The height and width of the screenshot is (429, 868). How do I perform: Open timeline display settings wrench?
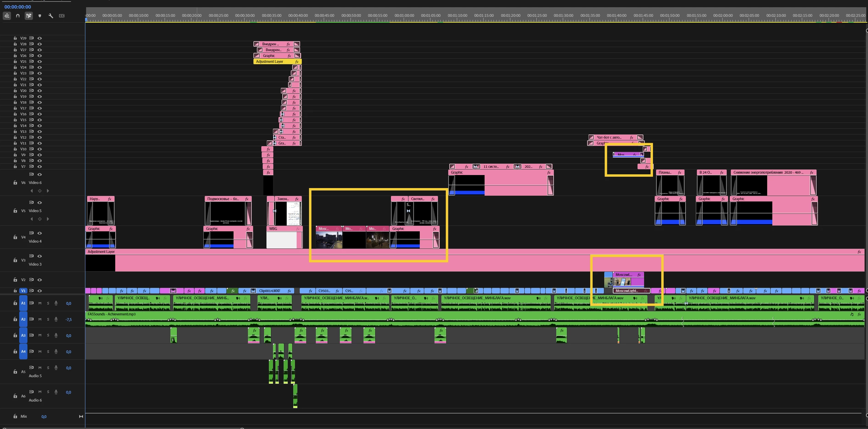pyautogui.click(x=51, y=16)
